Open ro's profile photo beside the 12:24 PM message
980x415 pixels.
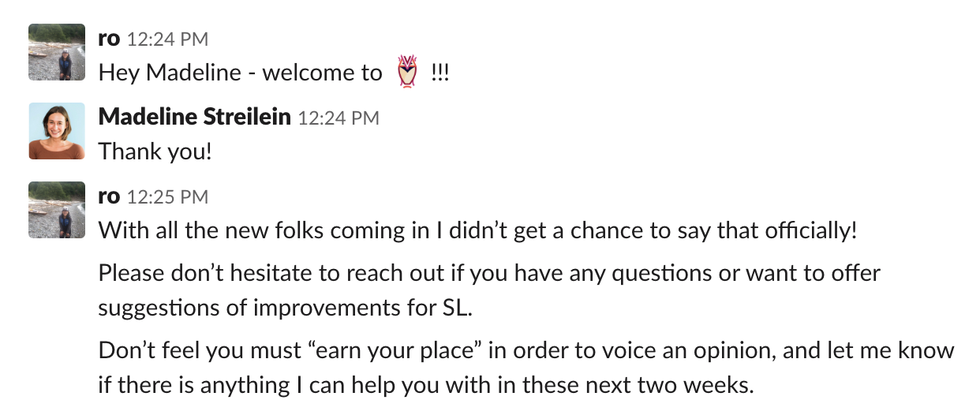tap(57, 52)
